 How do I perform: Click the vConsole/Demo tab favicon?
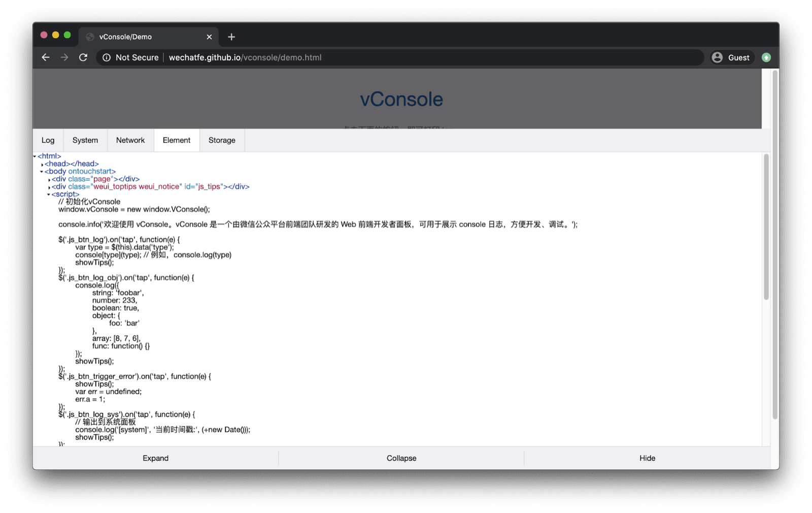(90, 37)
